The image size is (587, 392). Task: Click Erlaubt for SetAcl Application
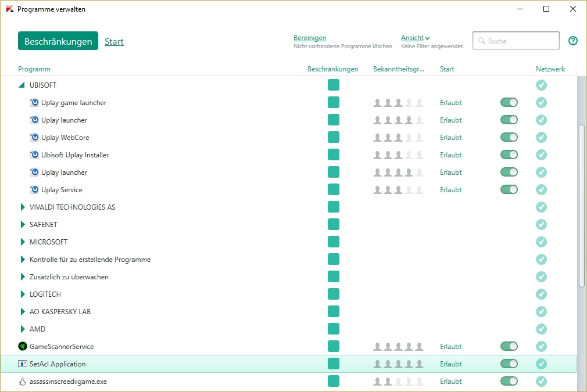pyautogui.click(x=451, y=364)
